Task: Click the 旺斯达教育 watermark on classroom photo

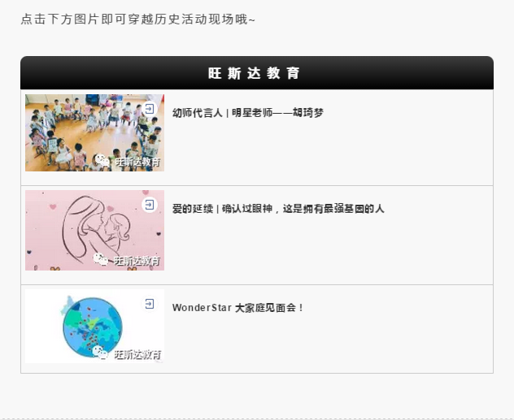Action: tap(138, 162)
